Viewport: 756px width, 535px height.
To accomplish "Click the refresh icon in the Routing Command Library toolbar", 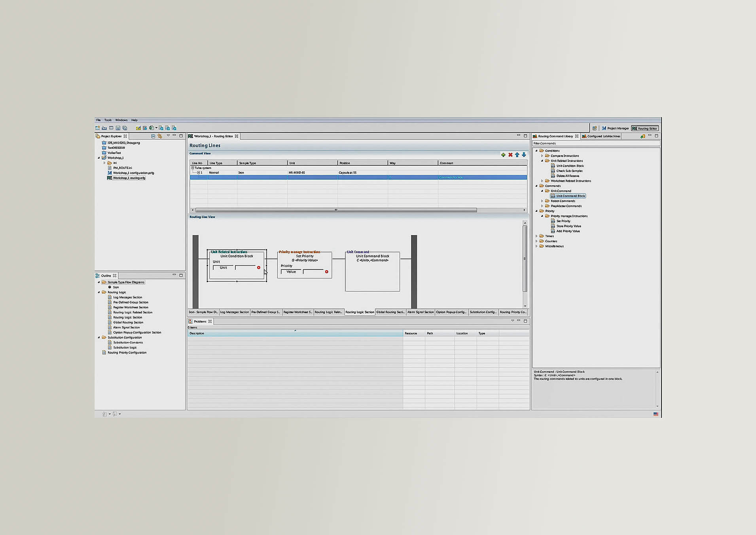I will tap(642, 136).
